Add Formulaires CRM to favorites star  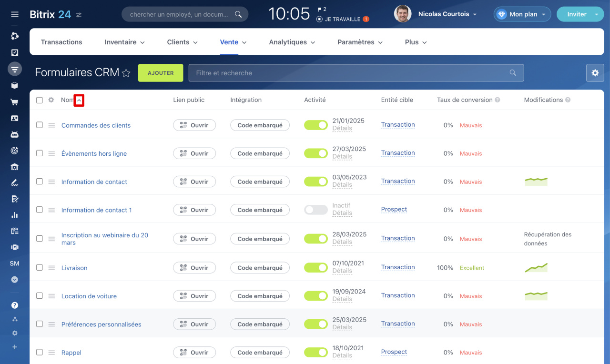pyautogui.click(x=126, y=73)
